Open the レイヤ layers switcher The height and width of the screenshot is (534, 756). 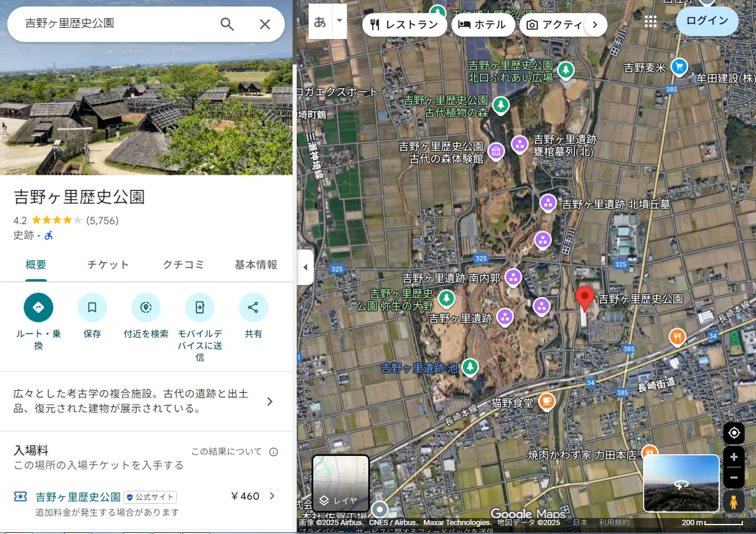[341, 484]
